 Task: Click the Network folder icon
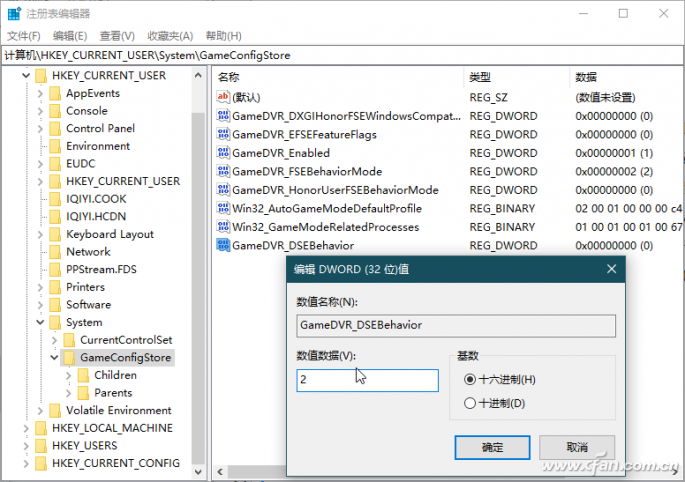point(55,252)
